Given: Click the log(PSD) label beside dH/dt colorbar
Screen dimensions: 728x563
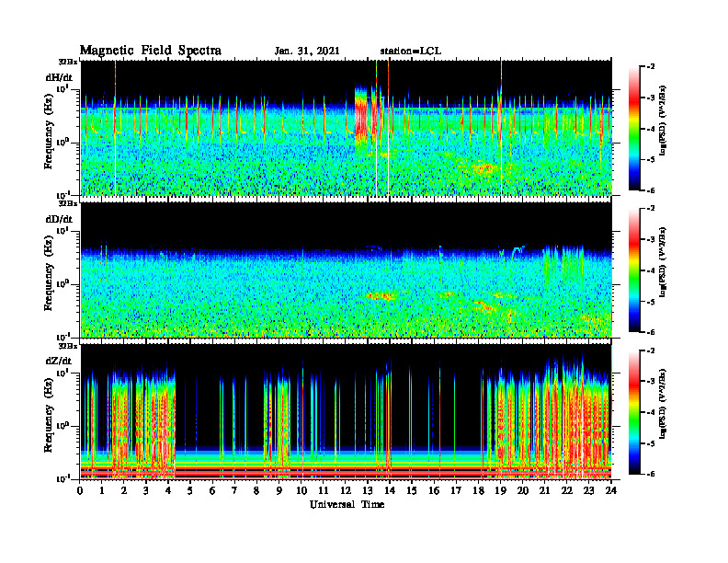Looking at the screenshot, I should [663, 121].
